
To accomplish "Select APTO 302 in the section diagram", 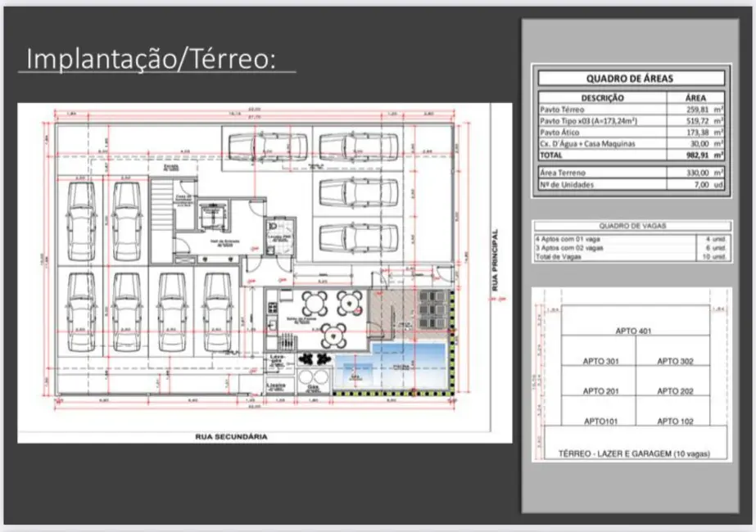I will point(674,361).
